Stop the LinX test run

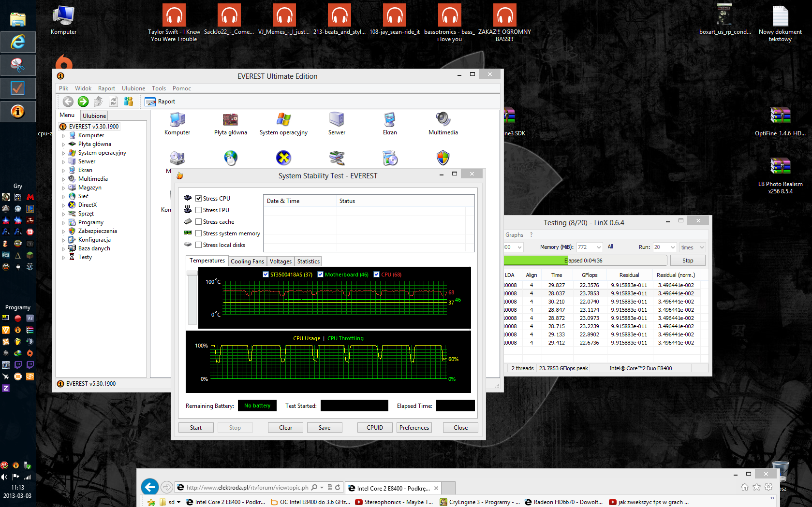[x=688, y=261]
